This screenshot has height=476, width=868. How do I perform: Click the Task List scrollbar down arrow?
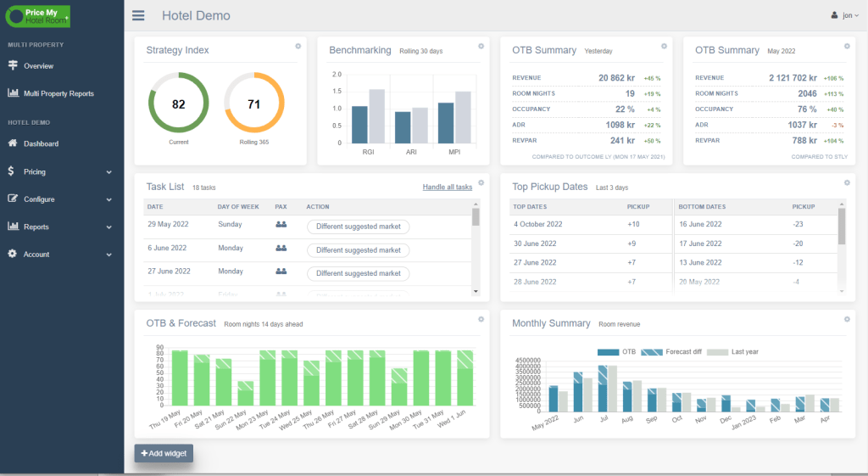coord(476,291)
